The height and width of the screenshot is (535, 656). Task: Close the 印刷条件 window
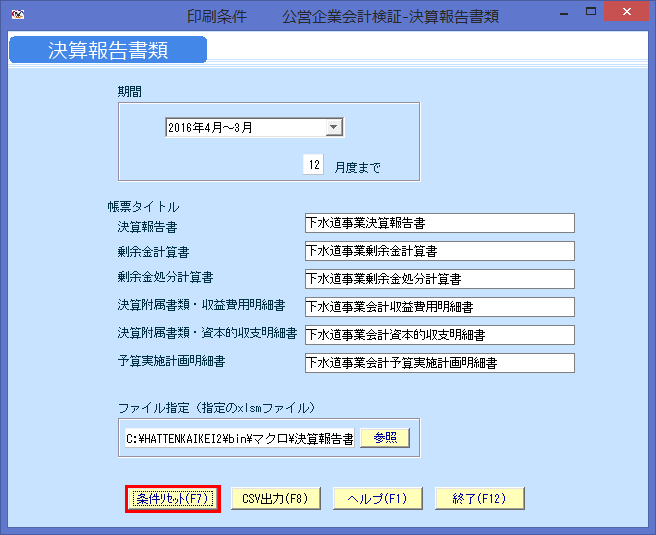coord(626,12)
